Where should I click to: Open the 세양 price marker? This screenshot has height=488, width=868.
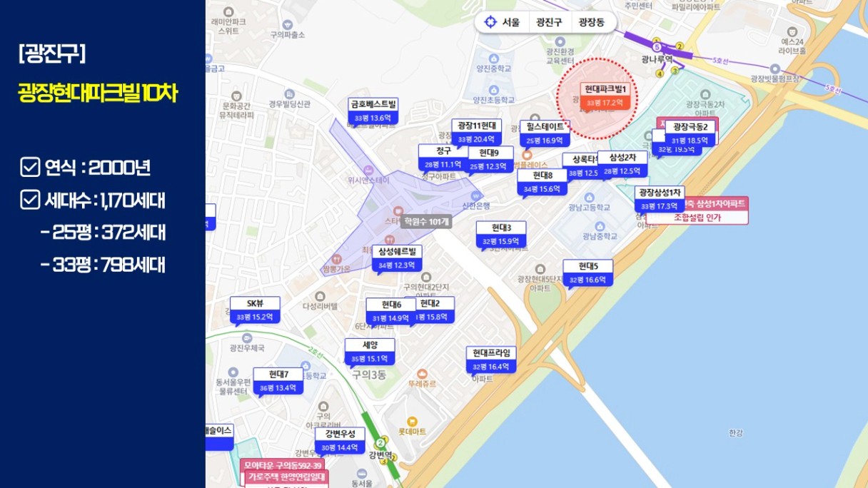(x=370, y=351)
